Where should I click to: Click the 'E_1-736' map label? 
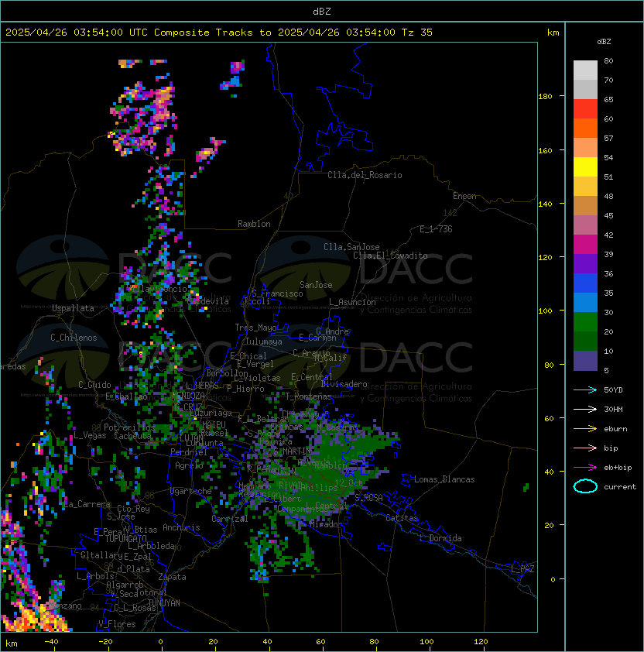pyautogui.click(x=436, y=229)
